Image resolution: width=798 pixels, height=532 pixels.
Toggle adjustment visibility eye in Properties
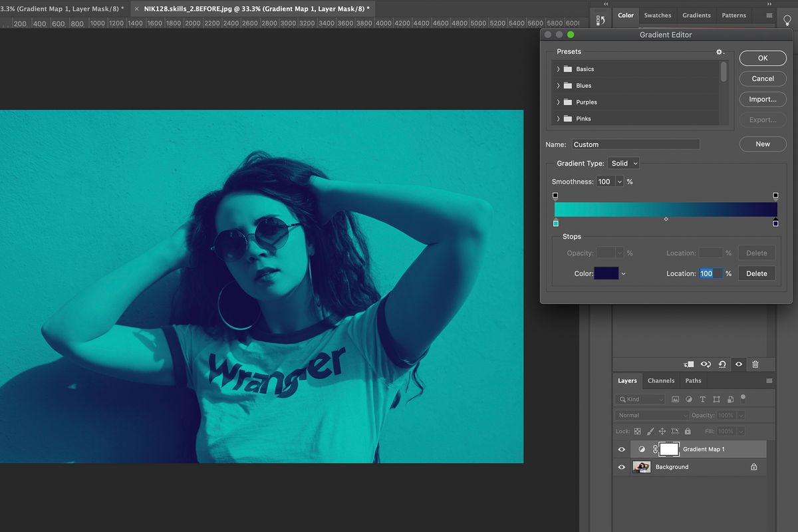[x=739, y=364]
